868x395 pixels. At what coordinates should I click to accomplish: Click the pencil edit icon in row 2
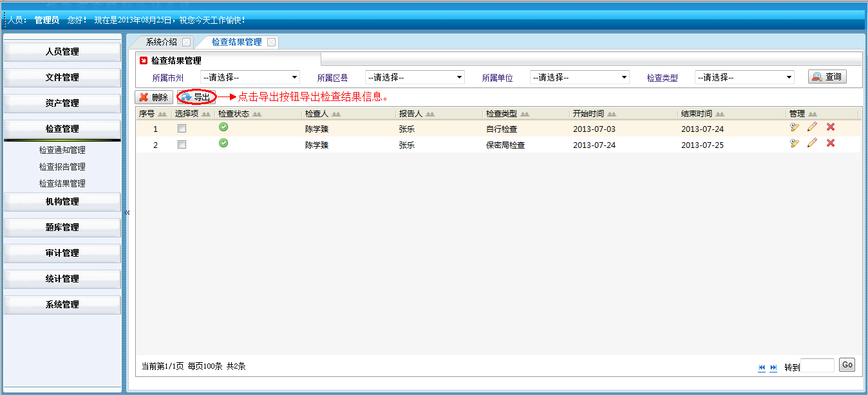pos(813,143)
